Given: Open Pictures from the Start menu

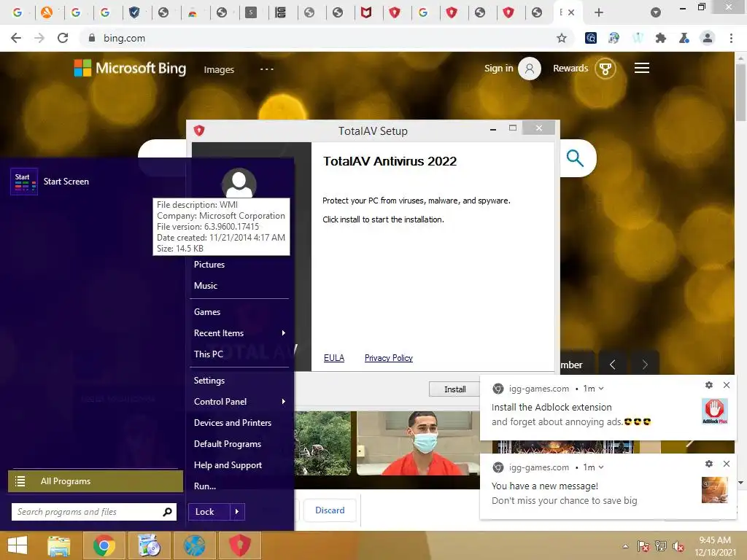Looking at the screenshot, I should (209, 264).
